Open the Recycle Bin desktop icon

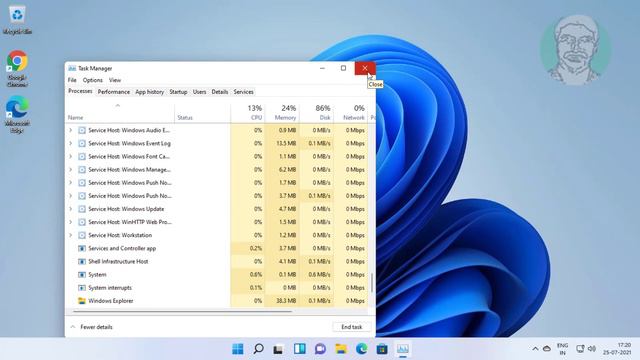click(17, 19)
